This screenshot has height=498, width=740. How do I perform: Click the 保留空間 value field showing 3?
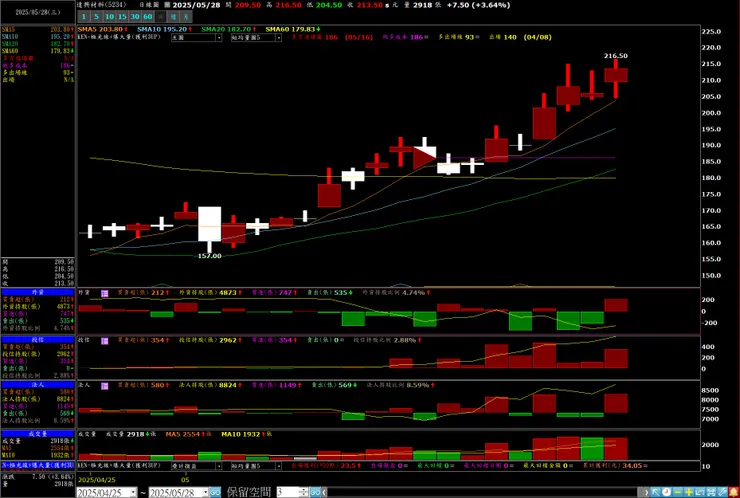288,492
